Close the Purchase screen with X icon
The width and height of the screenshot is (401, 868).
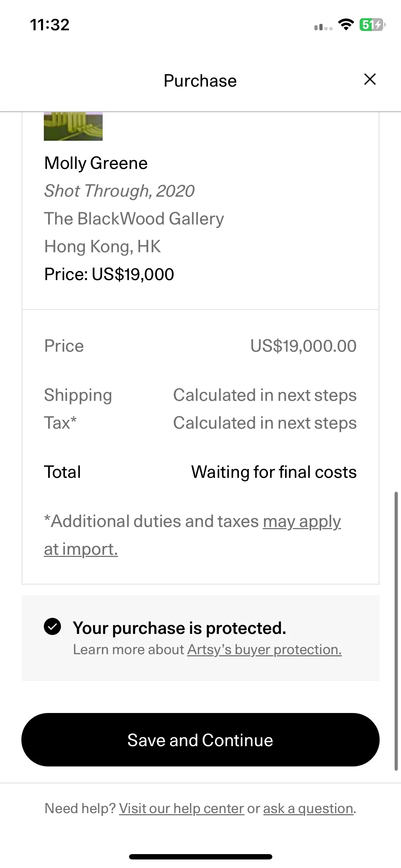tap(370, 79)
